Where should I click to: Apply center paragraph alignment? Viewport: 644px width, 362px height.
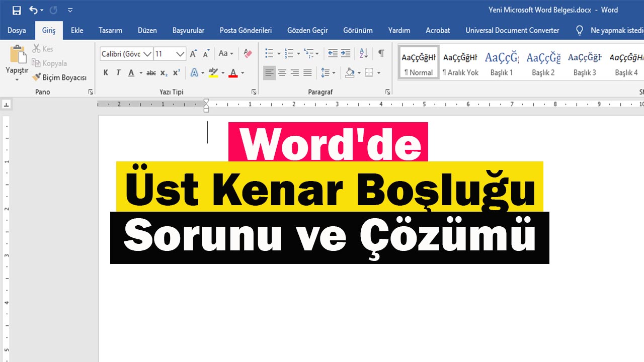point(282,73)
